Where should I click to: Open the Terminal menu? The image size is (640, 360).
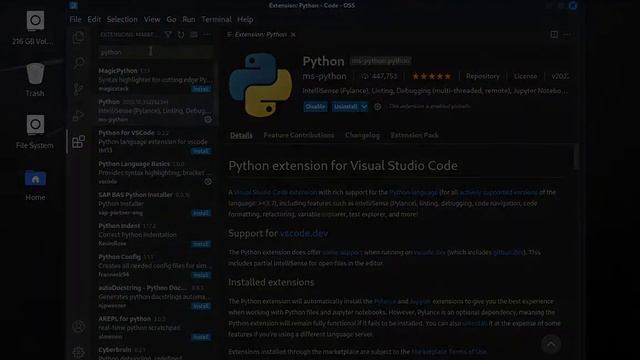(216, 20)
